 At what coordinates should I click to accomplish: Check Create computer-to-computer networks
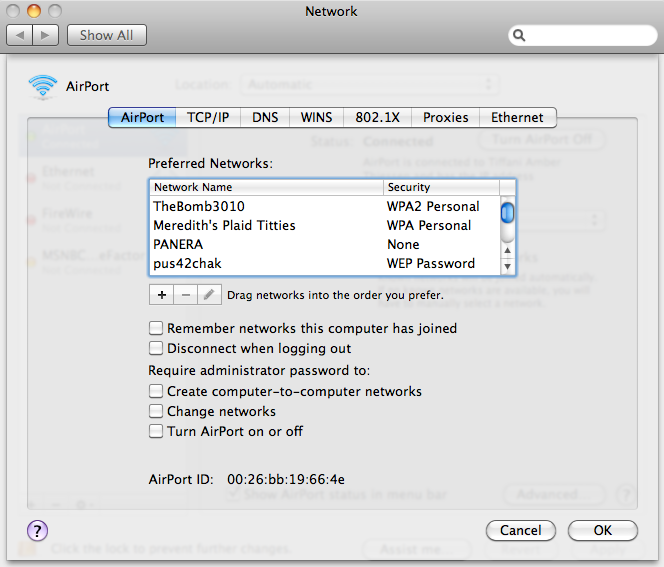coord(156,391)
